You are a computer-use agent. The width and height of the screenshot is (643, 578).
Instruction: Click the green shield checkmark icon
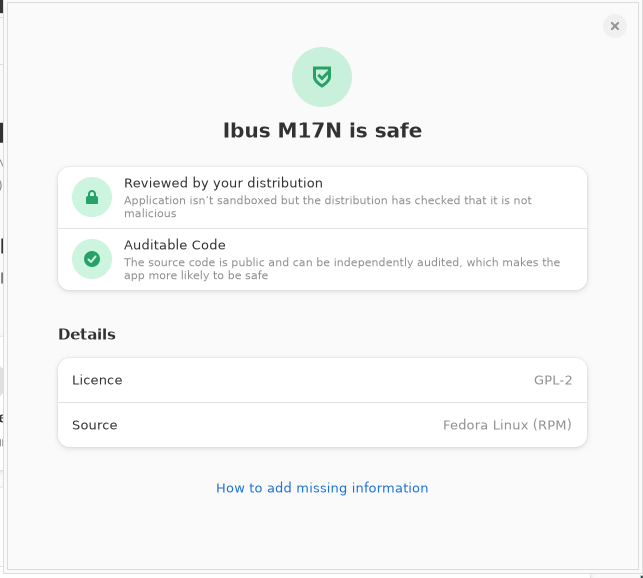click(x=322, y=77)
